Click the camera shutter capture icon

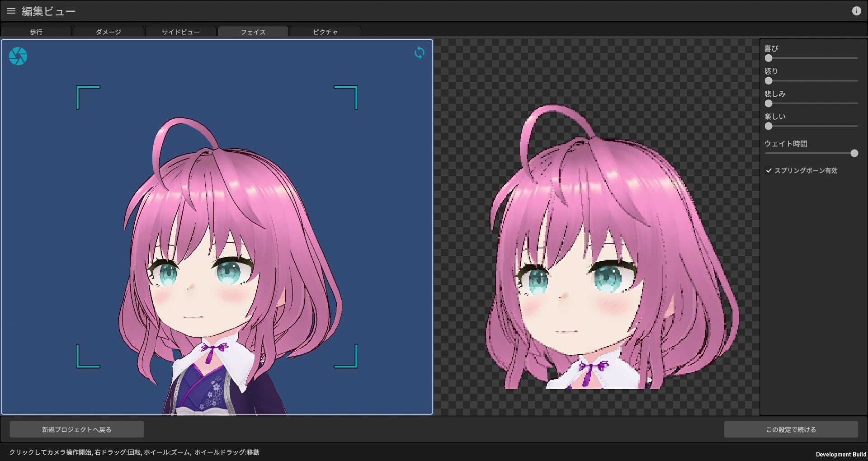[x=18, y=56]
